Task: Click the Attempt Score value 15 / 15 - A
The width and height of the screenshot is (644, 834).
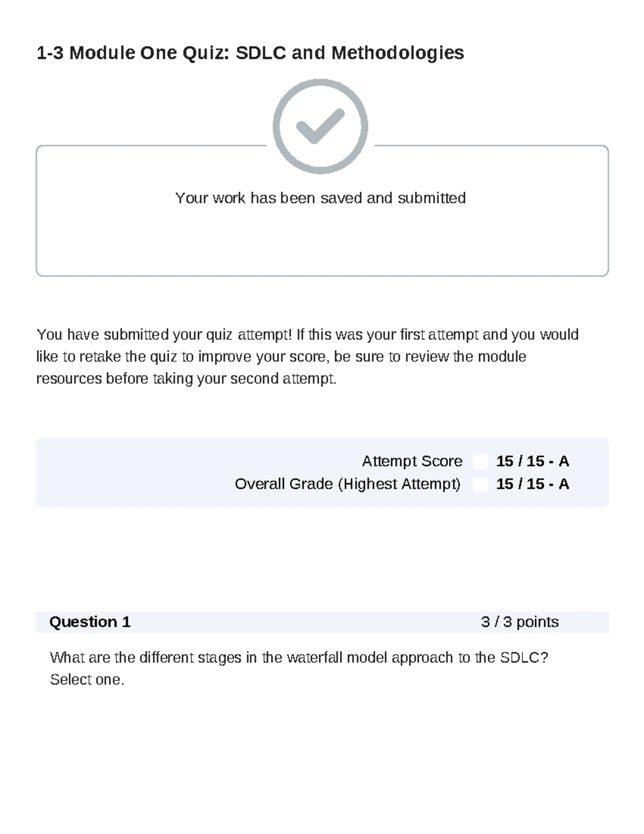Action: [x=532, y=461]
